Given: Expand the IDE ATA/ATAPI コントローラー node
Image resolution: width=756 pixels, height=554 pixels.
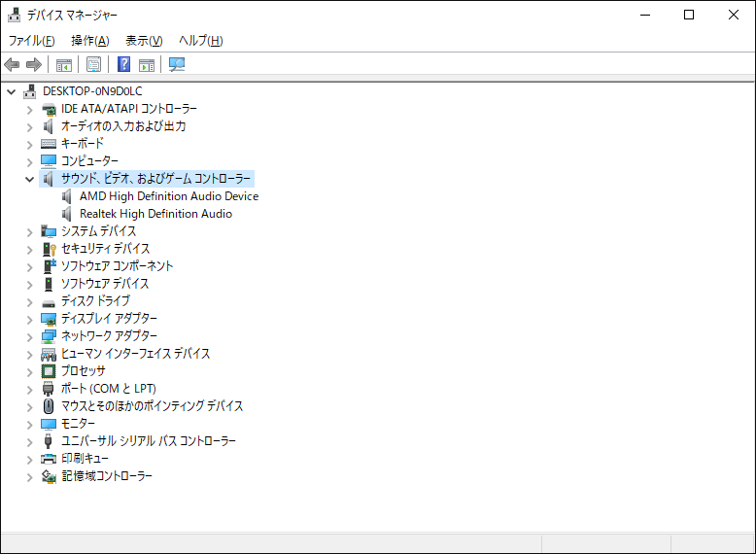Looking at the screenshot, I should pos(30,110).
